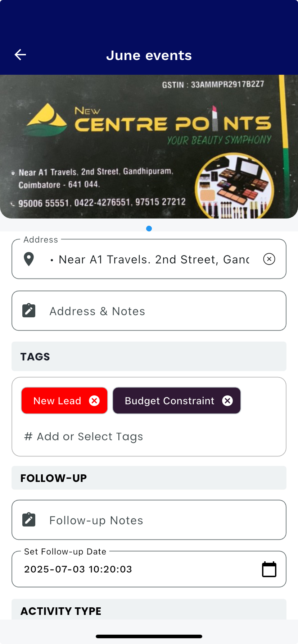Tap the business card image
Image resolution: width=298 pixels, height=644 pixels.
click(x=149, y=147)
